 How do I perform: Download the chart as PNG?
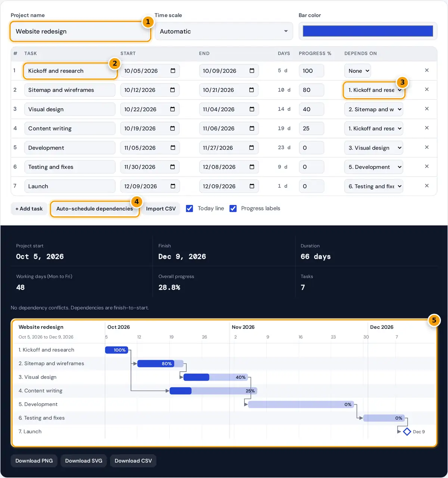coord(34,461)
